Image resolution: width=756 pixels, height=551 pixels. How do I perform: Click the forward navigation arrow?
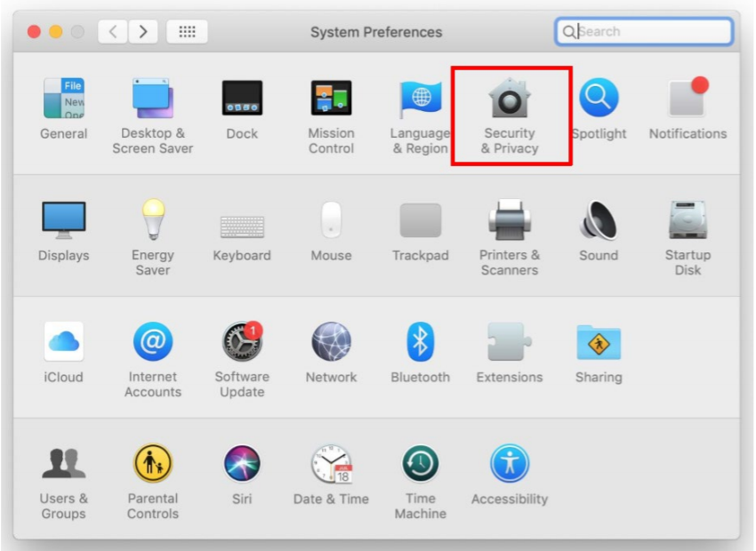click(x=141, y=32)
